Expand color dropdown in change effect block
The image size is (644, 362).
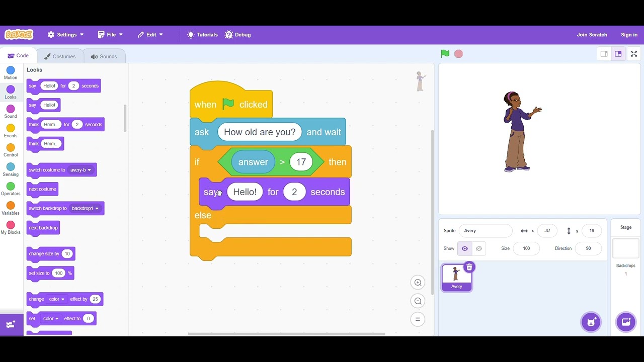point(56,299)
